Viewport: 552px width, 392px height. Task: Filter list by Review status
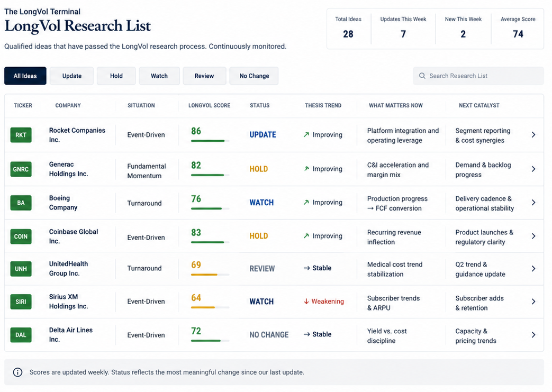[x=204, y=76]
